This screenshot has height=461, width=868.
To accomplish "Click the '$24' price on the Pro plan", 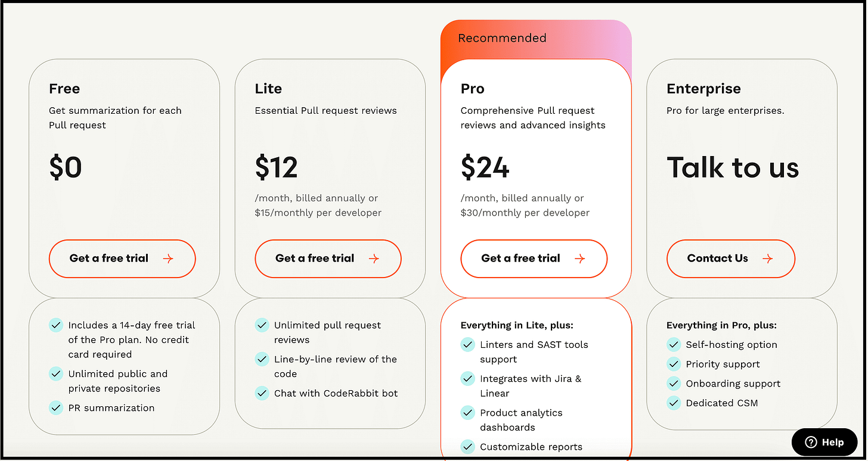I will point(485,167).
